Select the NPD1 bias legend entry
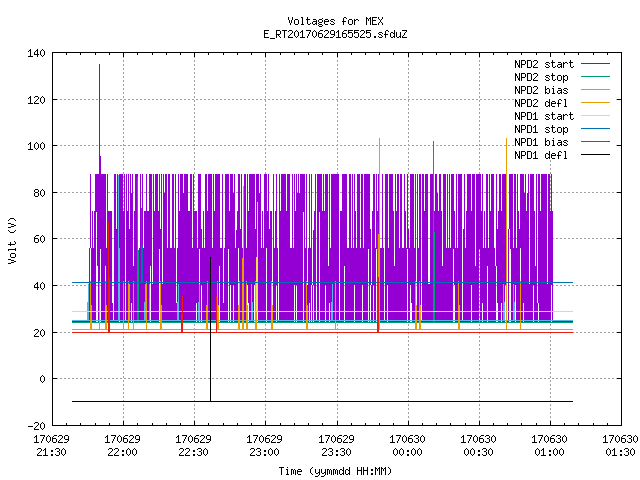Screen dimensions: 640x480 click(x=562, y=142)
